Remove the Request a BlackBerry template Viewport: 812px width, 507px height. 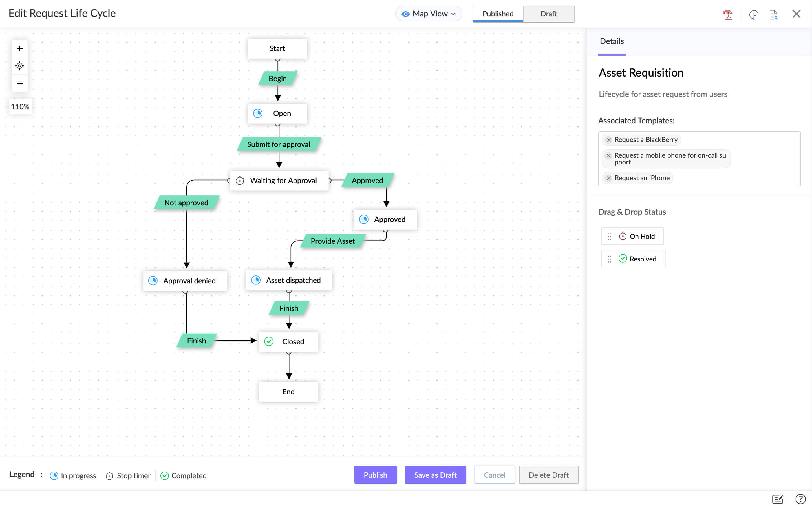coord(609,140)
